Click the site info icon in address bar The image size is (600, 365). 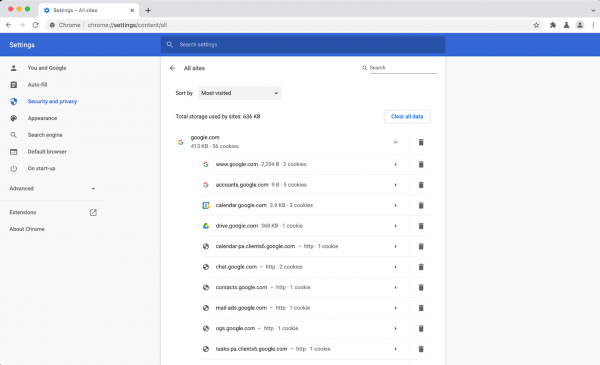pyautogui.click(x=52, y=25)
